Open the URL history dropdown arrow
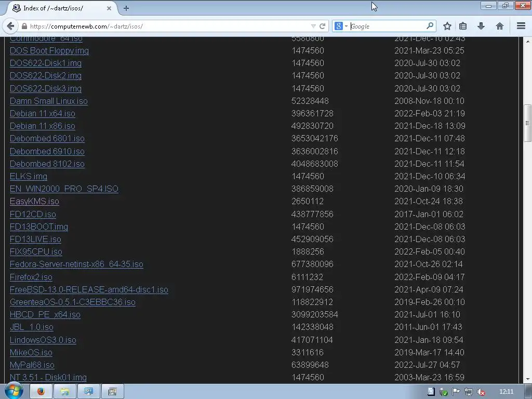Screen dimensions: 532x399 [x=313, y=26]
